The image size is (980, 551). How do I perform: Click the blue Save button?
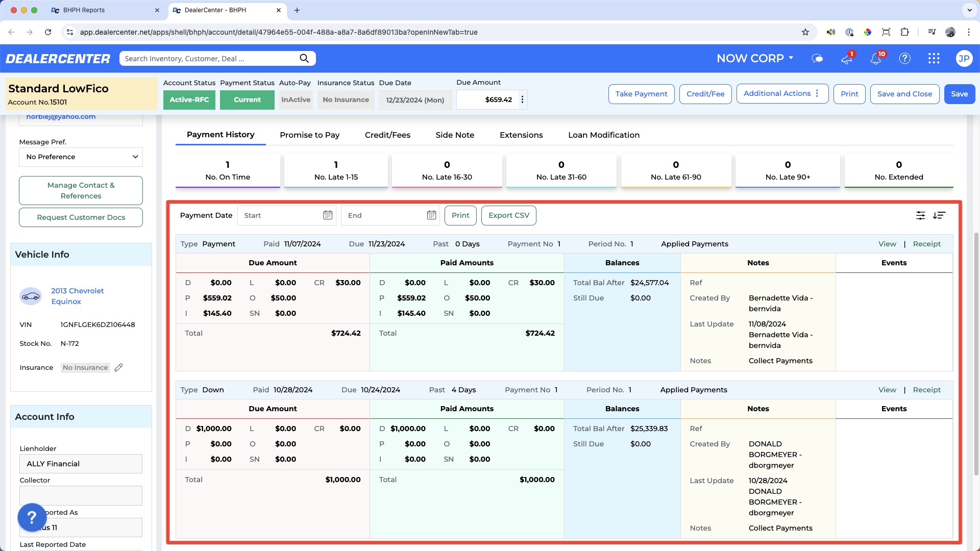point(959,94)
